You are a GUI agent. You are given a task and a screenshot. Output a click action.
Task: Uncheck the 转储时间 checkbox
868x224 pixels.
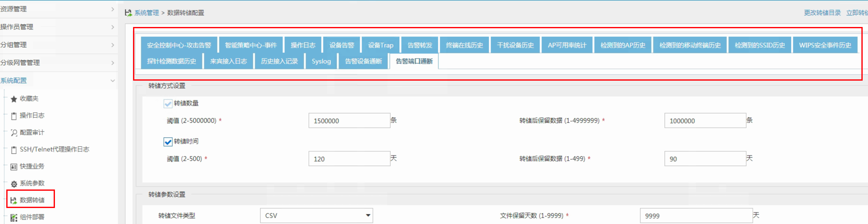(x=168, y=141)
